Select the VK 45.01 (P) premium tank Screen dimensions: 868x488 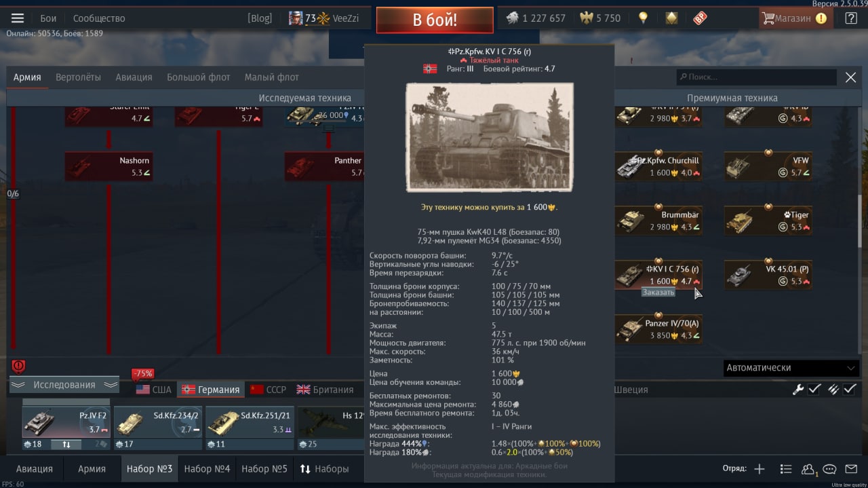click(768, 274)
